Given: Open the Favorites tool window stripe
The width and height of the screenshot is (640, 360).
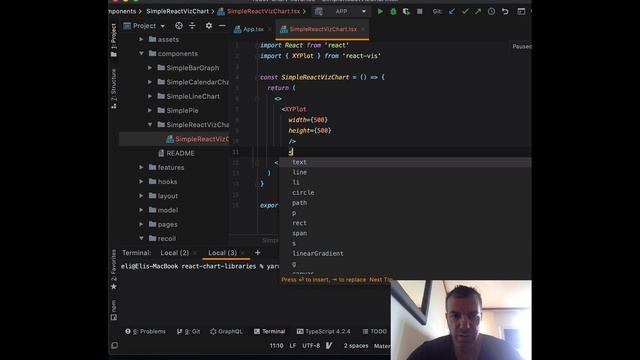Looking at the screenshot, I should point(114,270).
